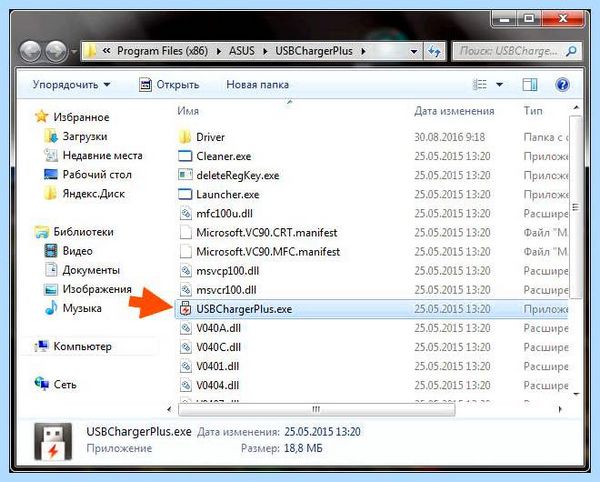Select Избранное in the navigation pane
This screenshot has height=482, width=600.
81,117
